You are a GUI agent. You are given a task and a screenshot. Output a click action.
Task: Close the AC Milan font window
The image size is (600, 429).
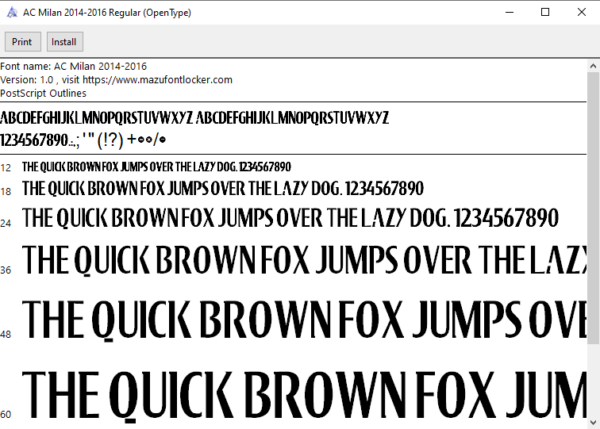(x=582, y=12)
